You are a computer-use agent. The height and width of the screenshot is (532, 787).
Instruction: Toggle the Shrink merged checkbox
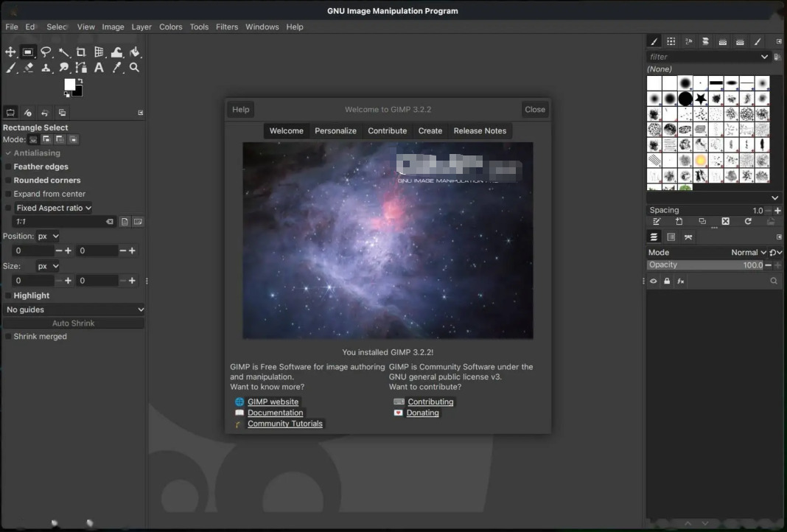tap(8, 336)
